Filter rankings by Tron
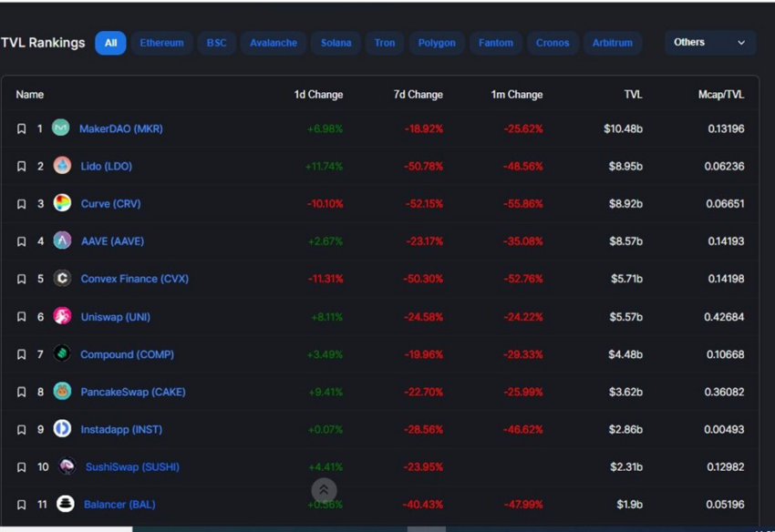The height and width of the screenshot is (532, 775). click(x=385, y=43)
